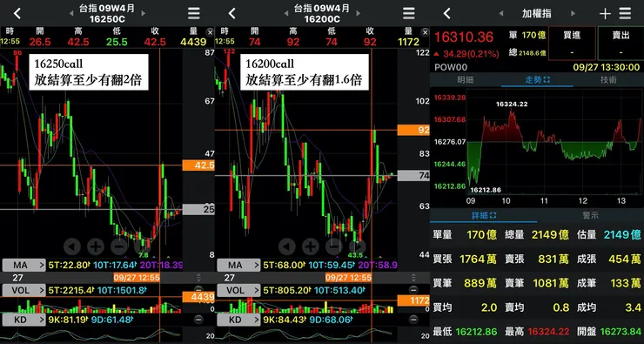Zoom in on the 16200C chart
Screen dimensions: 644x344
(311, 246)
